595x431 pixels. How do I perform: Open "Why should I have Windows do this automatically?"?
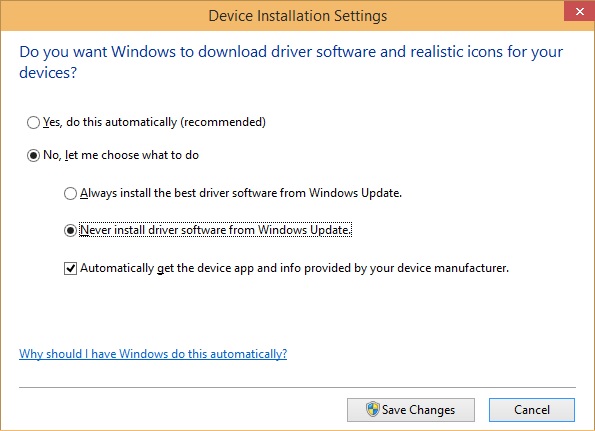153,354
